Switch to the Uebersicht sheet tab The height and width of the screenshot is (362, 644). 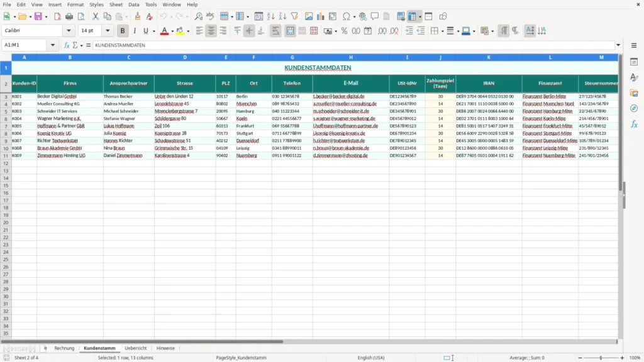pos(136,348)
